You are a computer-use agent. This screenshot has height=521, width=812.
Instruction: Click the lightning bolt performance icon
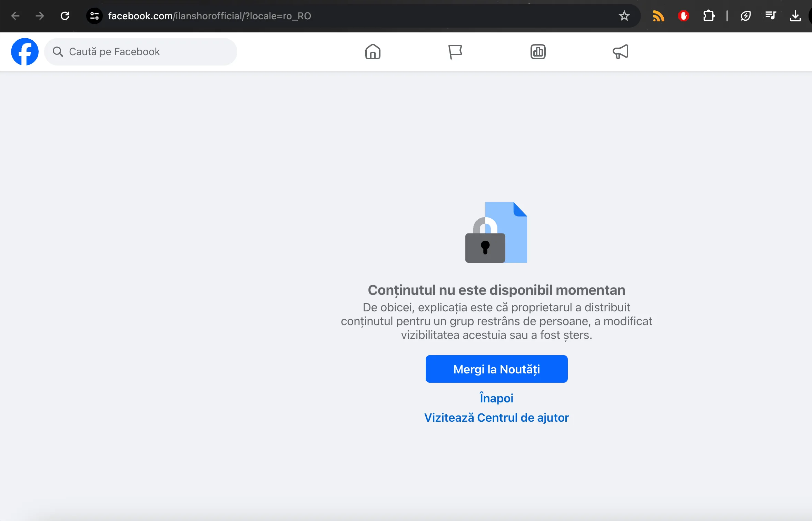(x=745, y=16)
